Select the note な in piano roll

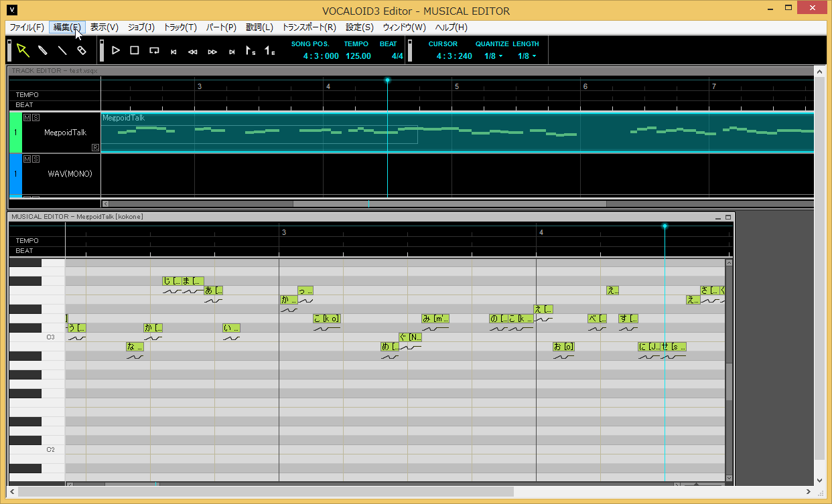coord(135,346)
